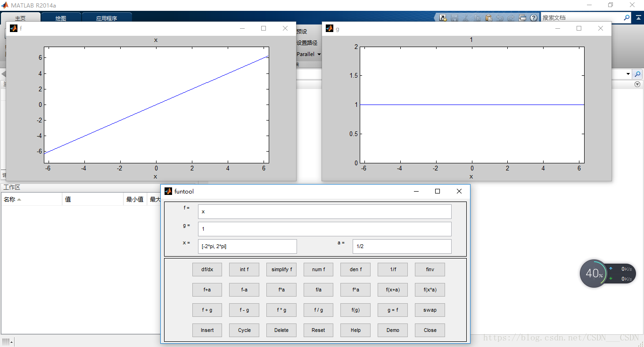
Task: Click the search documentation magnifier icon
Action: [627, 17]
